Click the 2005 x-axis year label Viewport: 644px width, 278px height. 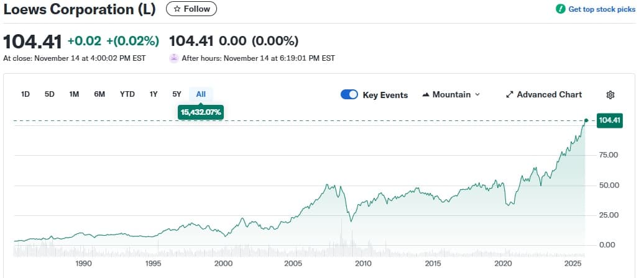point(293,264)
